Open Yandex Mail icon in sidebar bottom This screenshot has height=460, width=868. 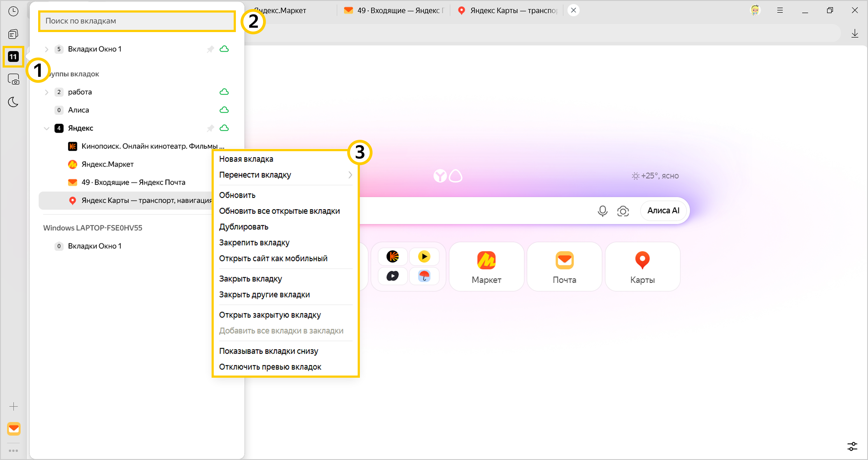(14, 429)
